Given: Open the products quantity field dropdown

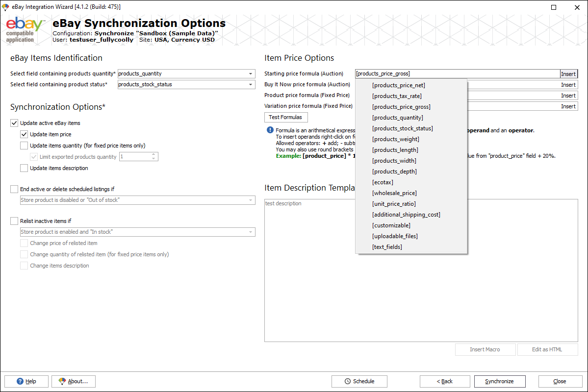Looking at the screenshot, I should 251,74.
